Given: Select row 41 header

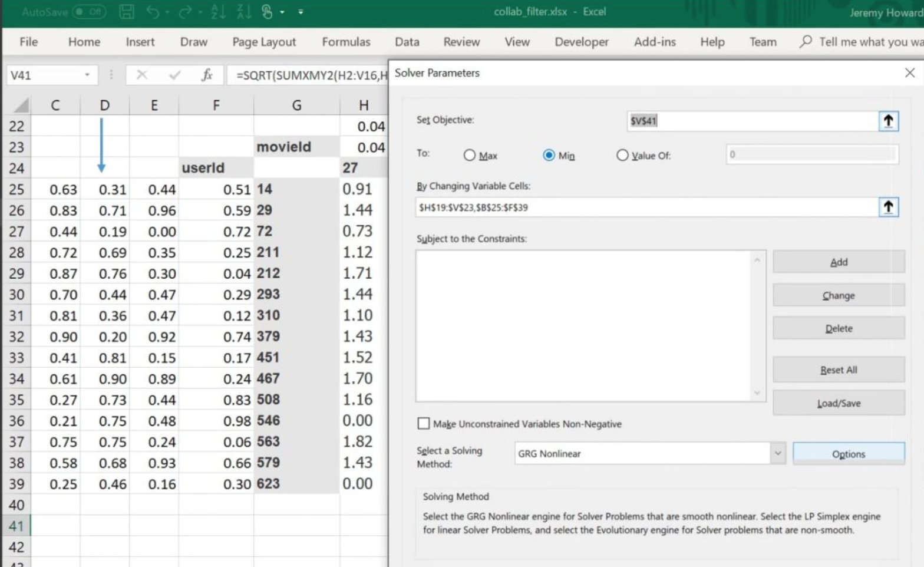Looking at the screenshot, I should (16, 526).
